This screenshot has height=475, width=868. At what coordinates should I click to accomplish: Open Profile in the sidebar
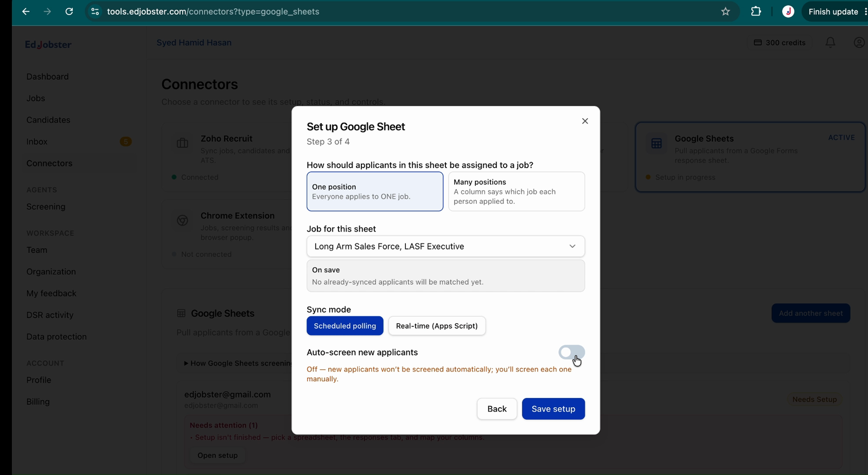tap(39, 380)
